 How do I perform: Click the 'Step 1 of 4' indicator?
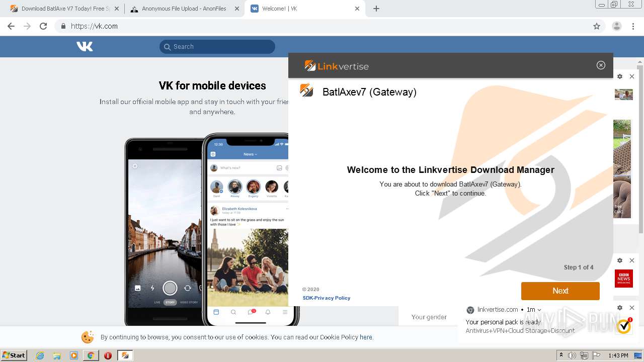click(579, 267)
